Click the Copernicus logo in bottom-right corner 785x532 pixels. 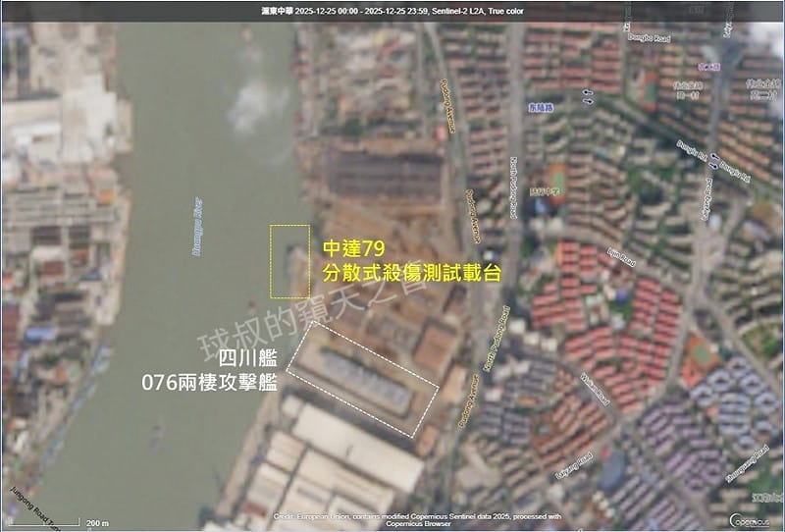(752, 518)
